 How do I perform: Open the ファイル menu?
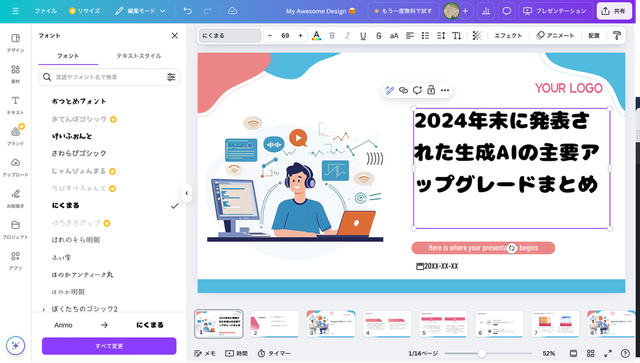[x=46, y=11]
